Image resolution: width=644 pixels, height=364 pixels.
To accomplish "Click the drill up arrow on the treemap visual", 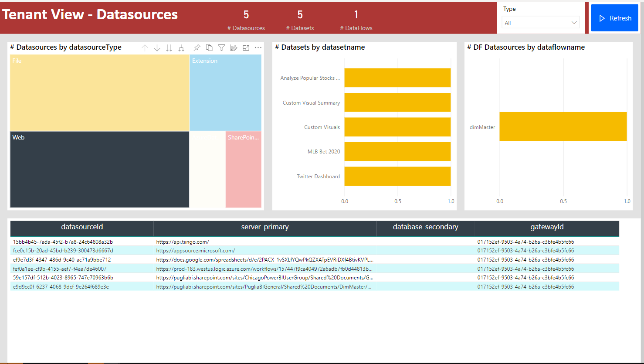I will point(145,48).
